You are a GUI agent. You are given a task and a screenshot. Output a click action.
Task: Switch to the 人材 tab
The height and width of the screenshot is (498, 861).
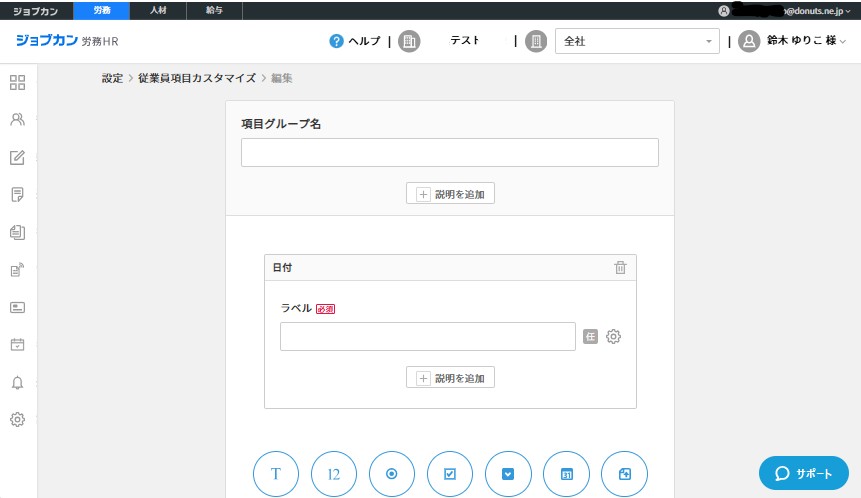158,10
